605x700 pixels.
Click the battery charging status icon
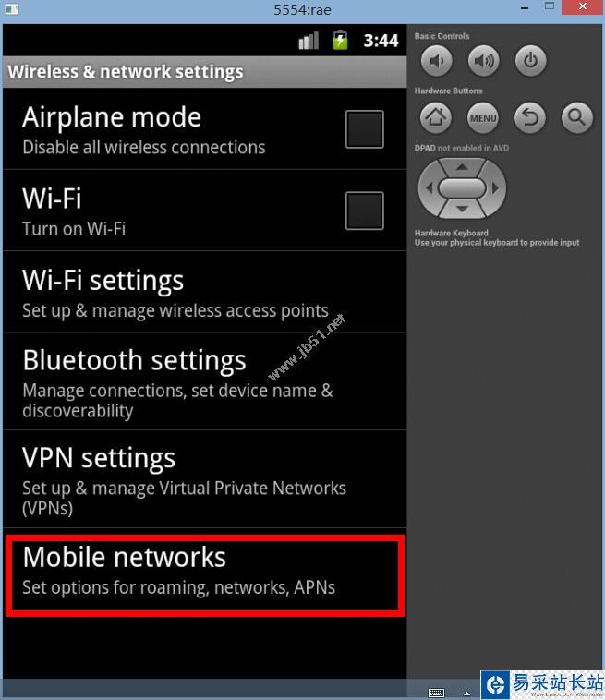tap(340, 41)
